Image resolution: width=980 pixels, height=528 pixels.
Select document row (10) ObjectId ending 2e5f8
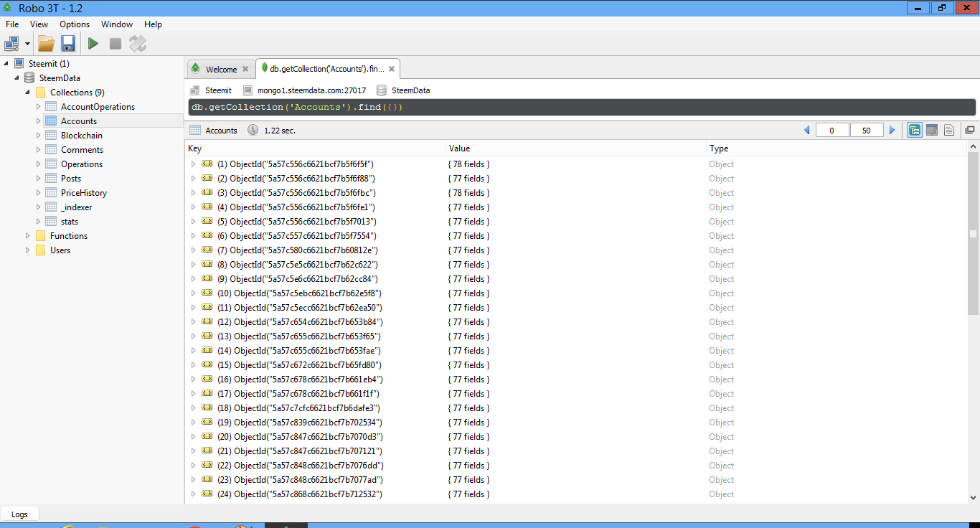pos(576,293)
